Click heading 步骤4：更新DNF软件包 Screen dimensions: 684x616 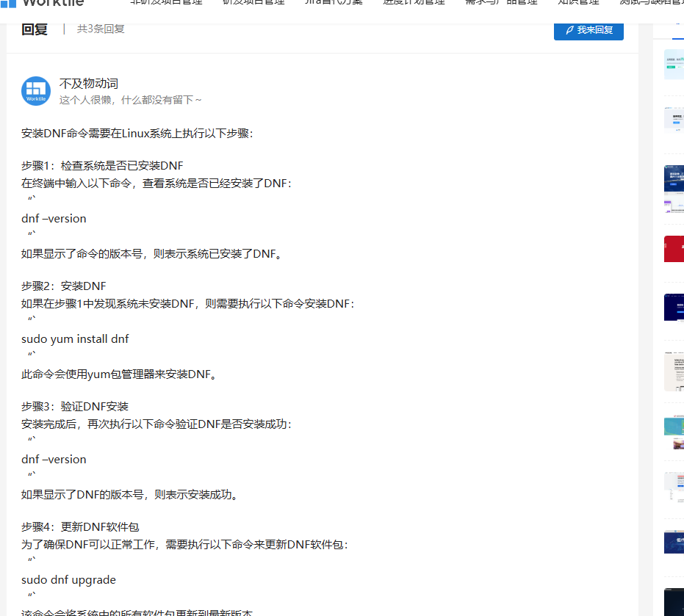(x=80, y=526)
